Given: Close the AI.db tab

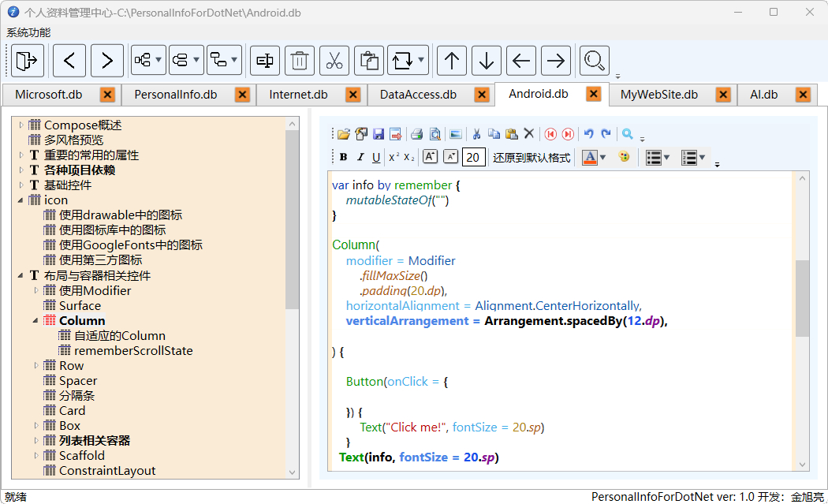Looking at the screenshot, I should click(x=804, y=95).
